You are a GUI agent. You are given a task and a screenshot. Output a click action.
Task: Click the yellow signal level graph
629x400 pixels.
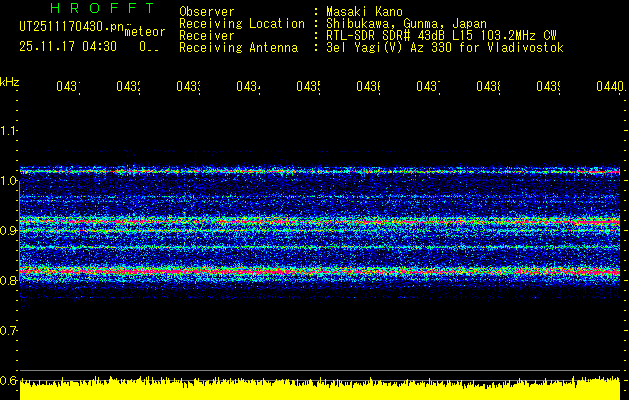320,390
